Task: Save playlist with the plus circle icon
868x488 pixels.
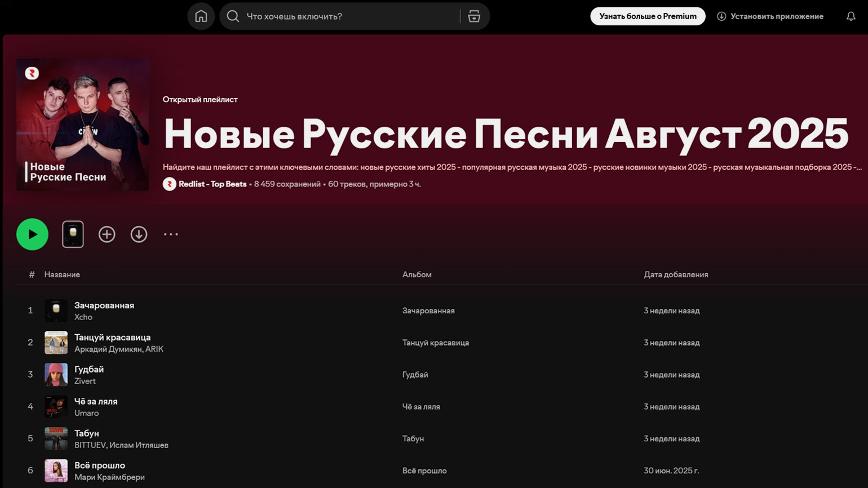Action: click(x=107, y=234)
